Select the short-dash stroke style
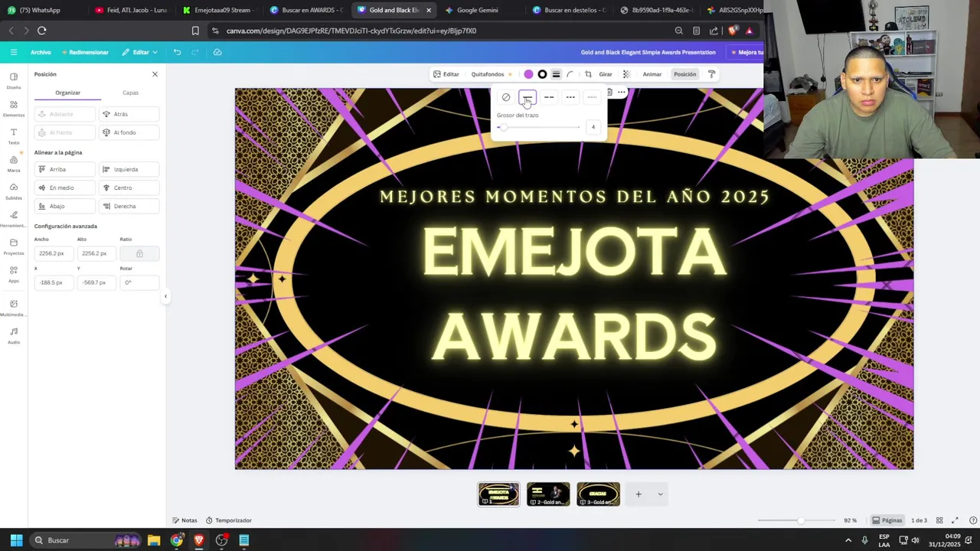980x551 pixels. pos(570,97)
